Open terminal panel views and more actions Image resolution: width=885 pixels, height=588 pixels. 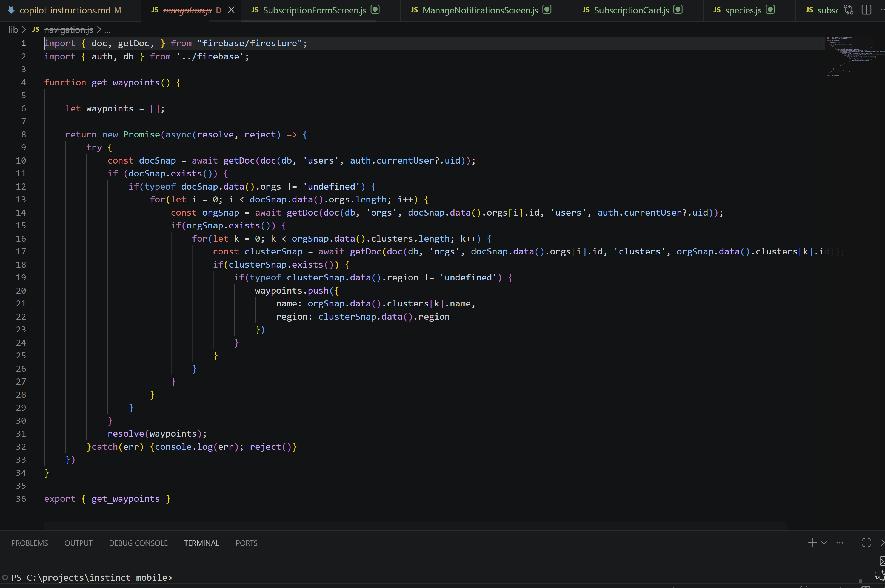coord(840,543)
